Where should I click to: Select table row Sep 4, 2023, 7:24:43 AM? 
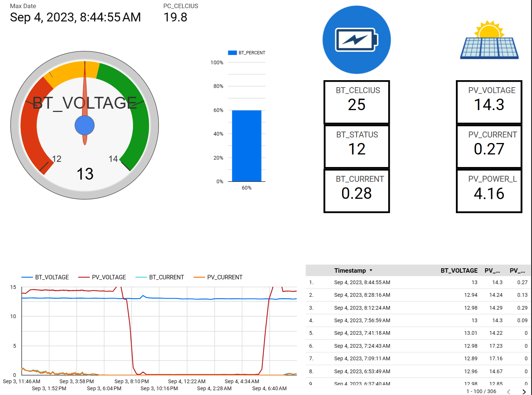[418, 346]
